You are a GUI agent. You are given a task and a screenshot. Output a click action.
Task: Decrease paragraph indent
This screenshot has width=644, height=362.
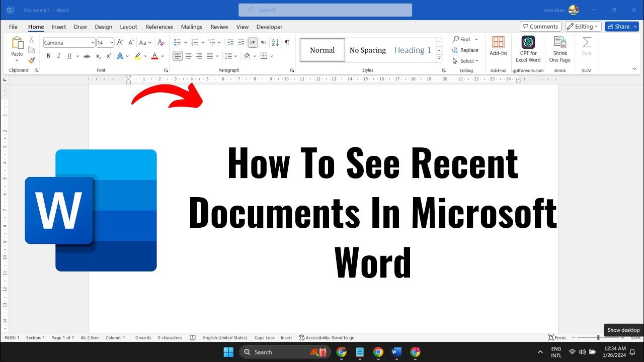click(230, 43)
